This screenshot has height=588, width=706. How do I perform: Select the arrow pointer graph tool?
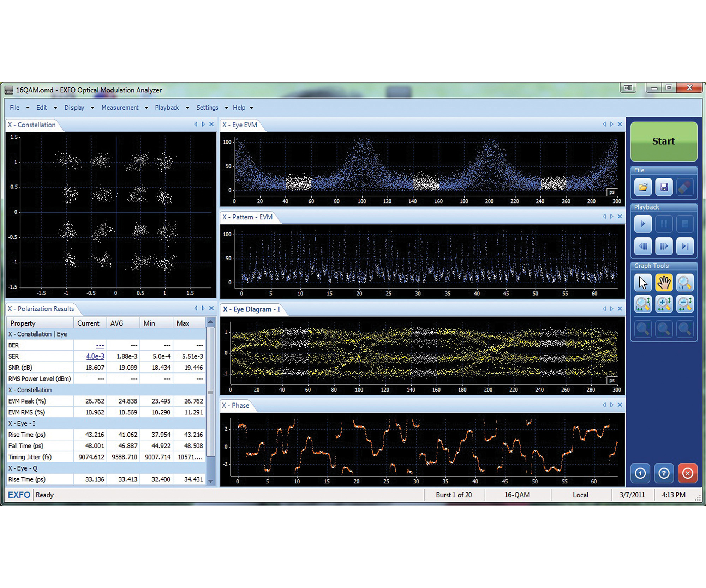pyautogui.click(x=643, y=283)
